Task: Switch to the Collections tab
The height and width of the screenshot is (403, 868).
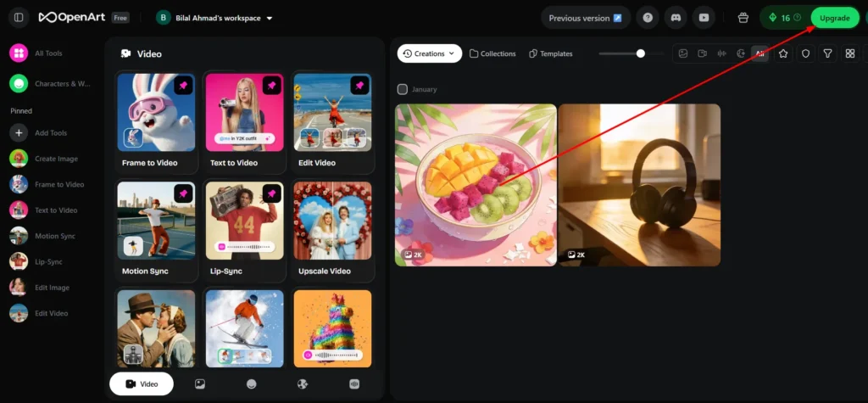Action: pyautogui.click(x=492, y=53)
